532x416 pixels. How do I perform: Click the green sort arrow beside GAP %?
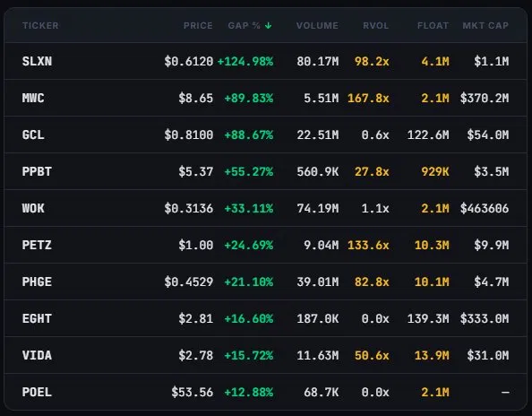coord(269,25)
